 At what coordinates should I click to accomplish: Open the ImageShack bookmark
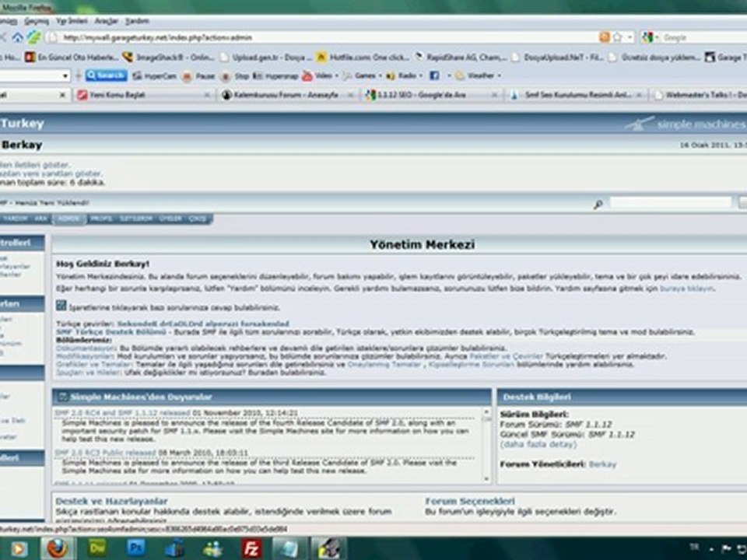pyautogui.click(x=168, y=57)
